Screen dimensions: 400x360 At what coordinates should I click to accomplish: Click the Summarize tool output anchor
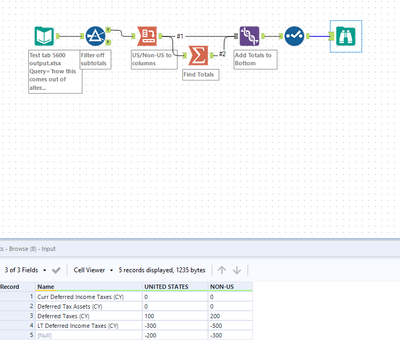212,55
